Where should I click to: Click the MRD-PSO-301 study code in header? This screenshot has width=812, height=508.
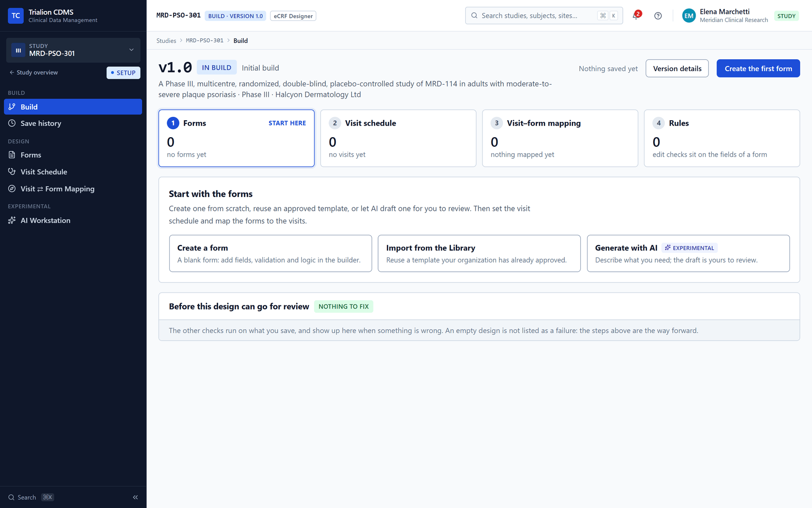point(178,16)
